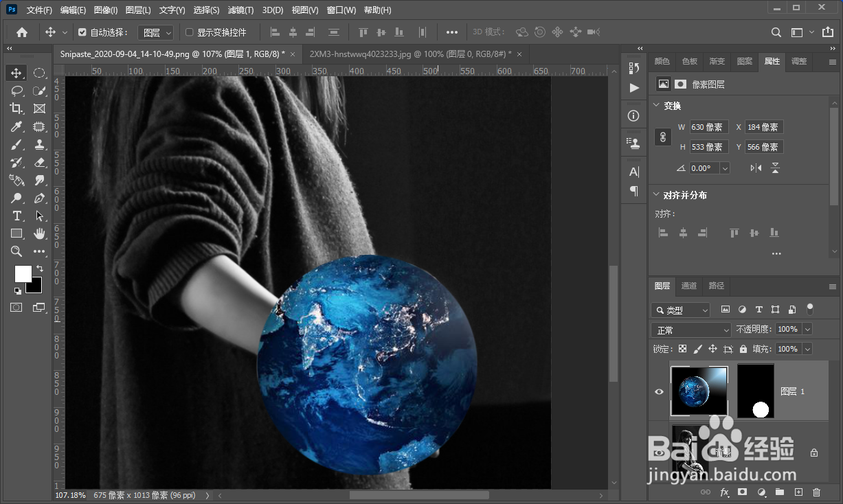Select the Frame tool
The width and height of the screenshot is (843, 504).
click(x=39, y=108)
